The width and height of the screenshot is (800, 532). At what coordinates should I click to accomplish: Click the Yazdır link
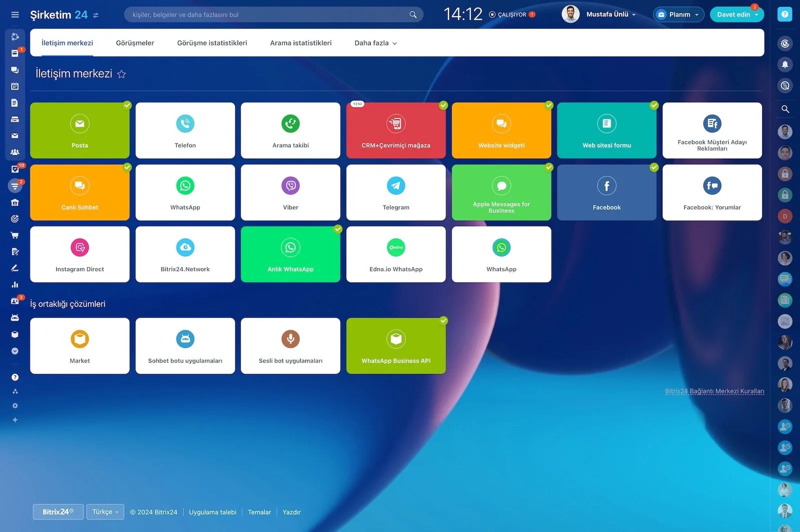[291, 512]
